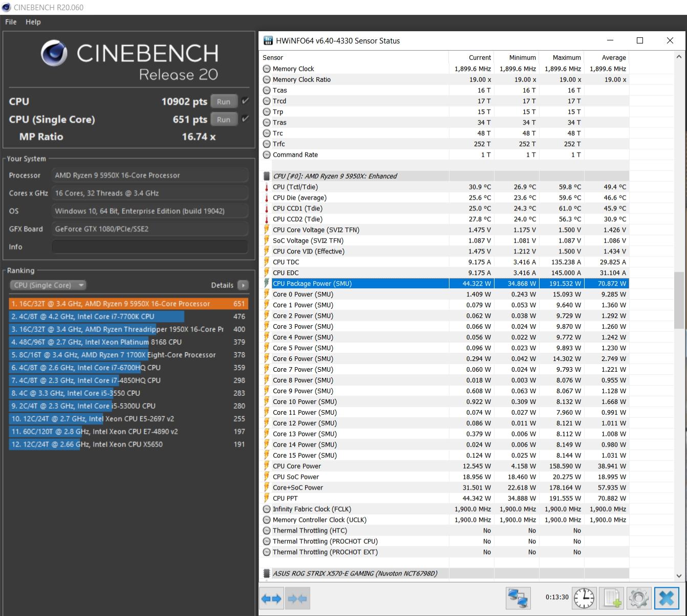687x616 pixels.
Task: Select ranking entry Intel Xeon CPU X5650
Action: click(128, 444)
